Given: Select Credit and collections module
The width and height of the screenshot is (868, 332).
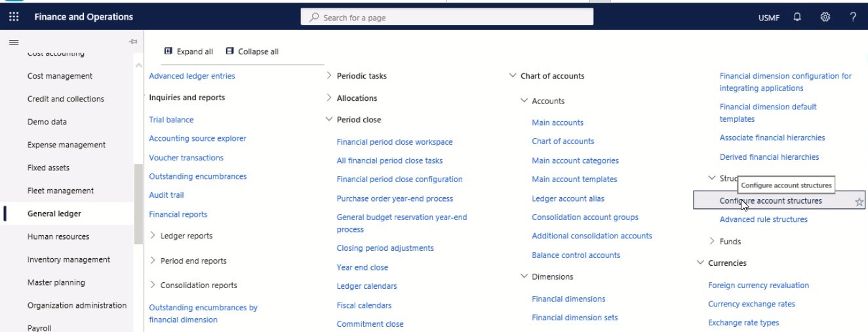Looking at the screenshot, I should (66, 99).
